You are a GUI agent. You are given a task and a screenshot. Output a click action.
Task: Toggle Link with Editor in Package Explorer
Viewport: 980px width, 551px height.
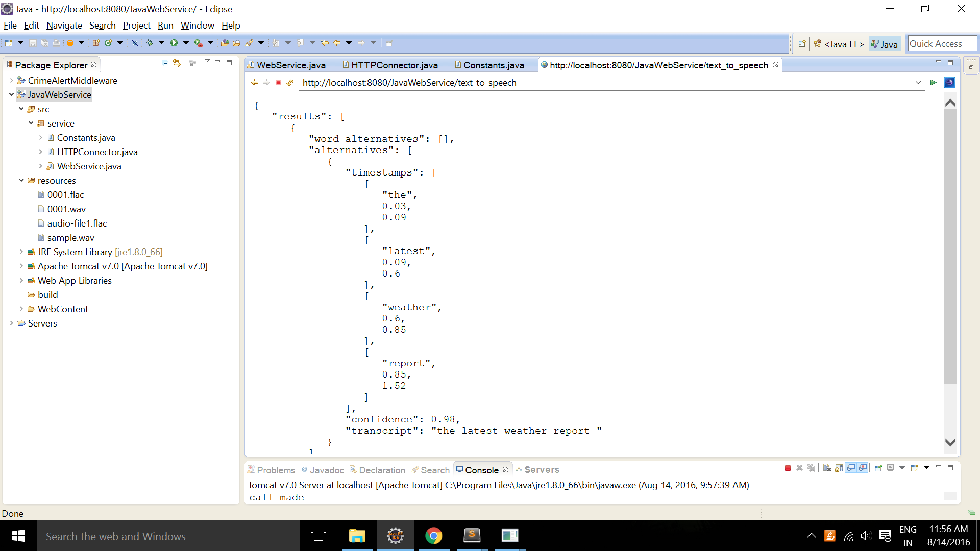[x=177, y=63]
